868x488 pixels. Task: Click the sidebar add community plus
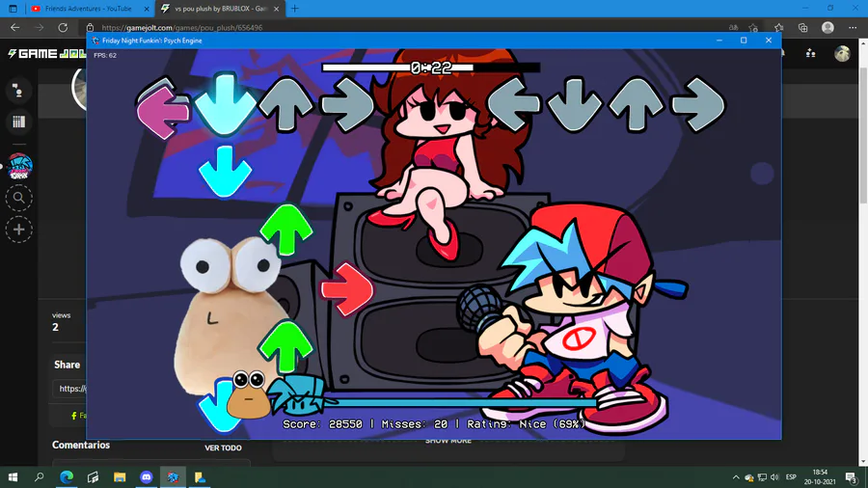coord(19,230)
